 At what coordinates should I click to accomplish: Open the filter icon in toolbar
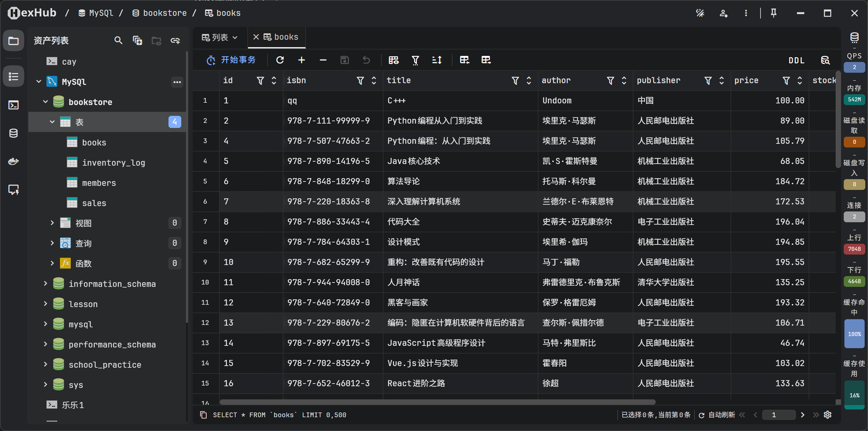point(415,60)
